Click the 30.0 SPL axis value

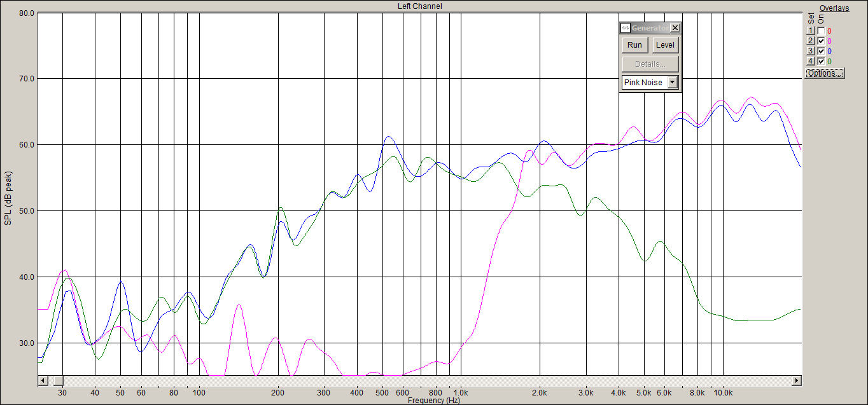(27, 343)
